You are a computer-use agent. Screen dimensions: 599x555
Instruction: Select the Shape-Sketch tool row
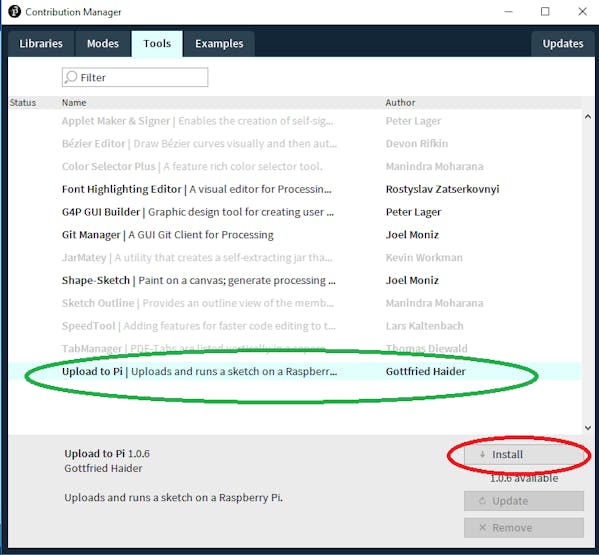[295, 280]
